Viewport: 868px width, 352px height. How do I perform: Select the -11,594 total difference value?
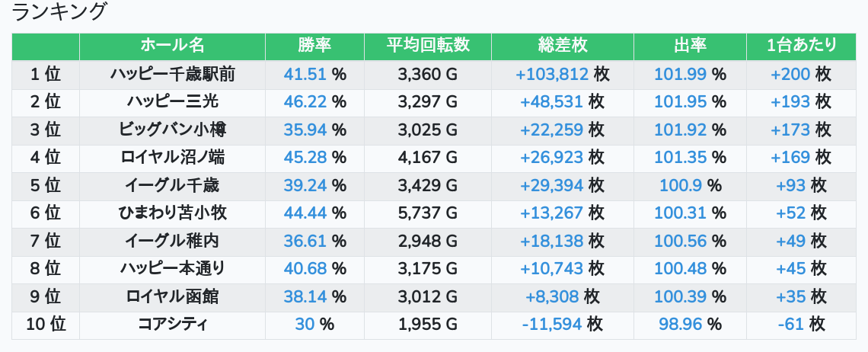[552, 324]
